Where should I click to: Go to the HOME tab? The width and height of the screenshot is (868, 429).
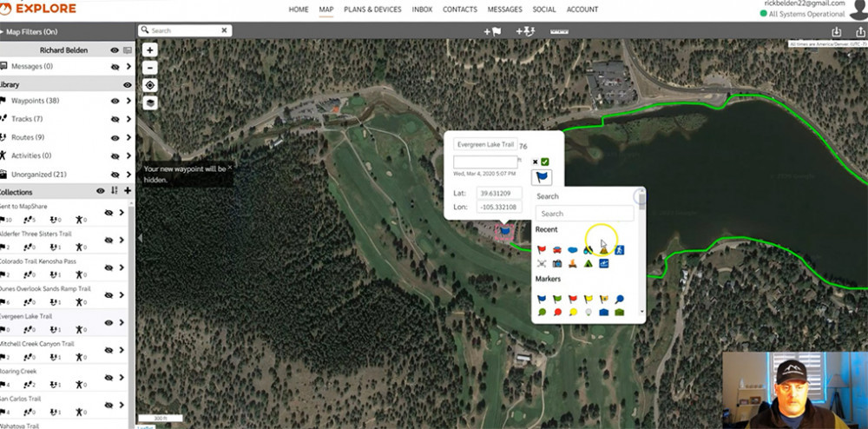coord(299,10)
